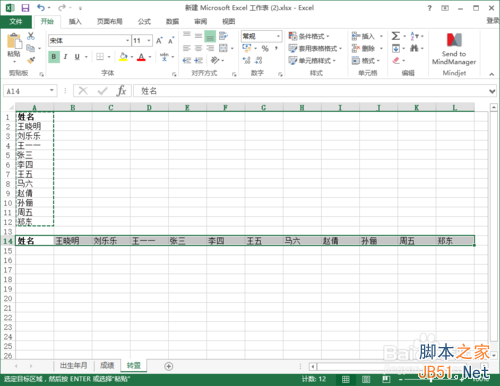This screenshot has width=500, height=386.
Task: Click the Cut scissors icon
Action: pos(31,36)
